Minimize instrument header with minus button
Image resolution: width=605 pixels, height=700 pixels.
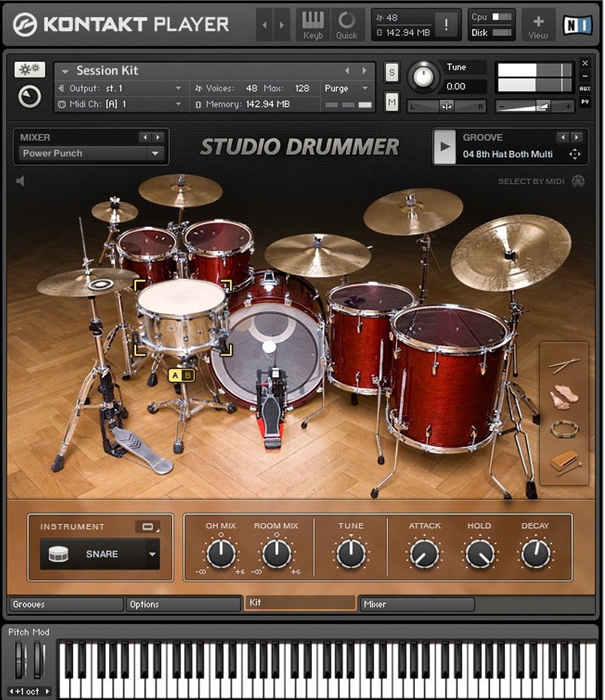(x=585, y=76)
